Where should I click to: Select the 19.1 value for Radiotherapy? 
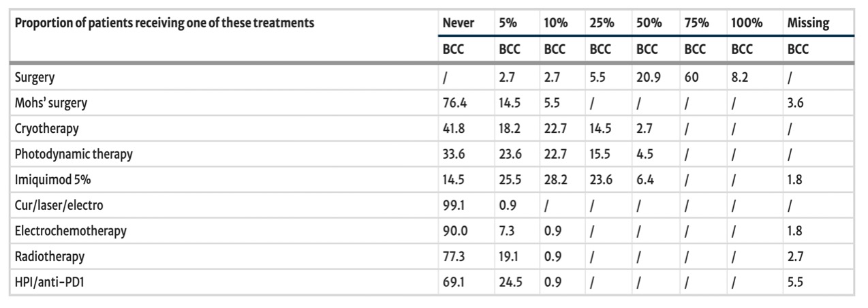508,256
